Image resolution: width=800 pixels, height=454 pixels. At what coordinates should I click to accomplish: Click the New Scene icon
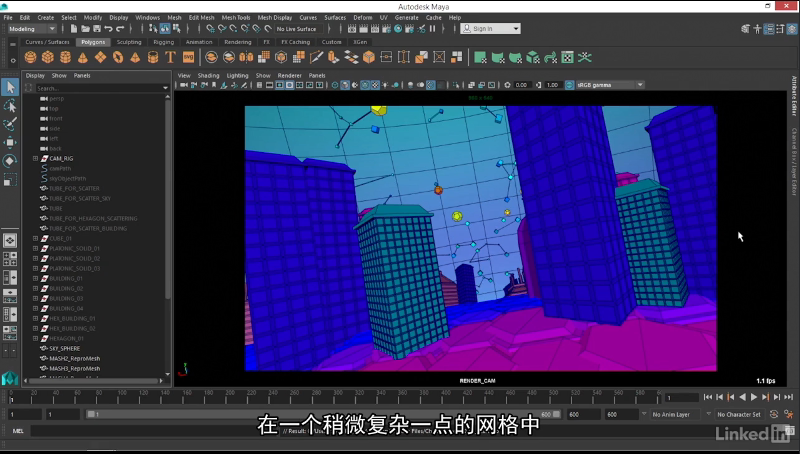74,29
